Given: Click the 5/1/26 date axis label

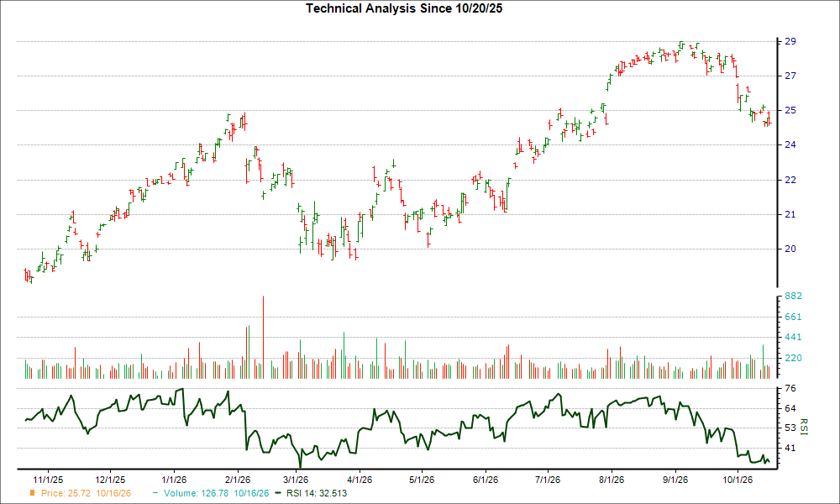Looking at the screenshot, I should 422,480.
